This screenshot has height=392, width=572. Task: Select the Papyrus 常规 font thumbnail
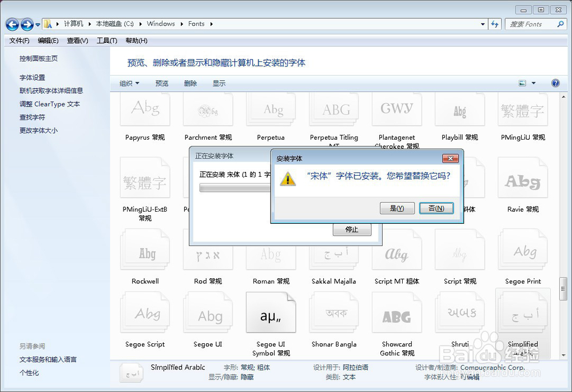click(x=145, y=109)
